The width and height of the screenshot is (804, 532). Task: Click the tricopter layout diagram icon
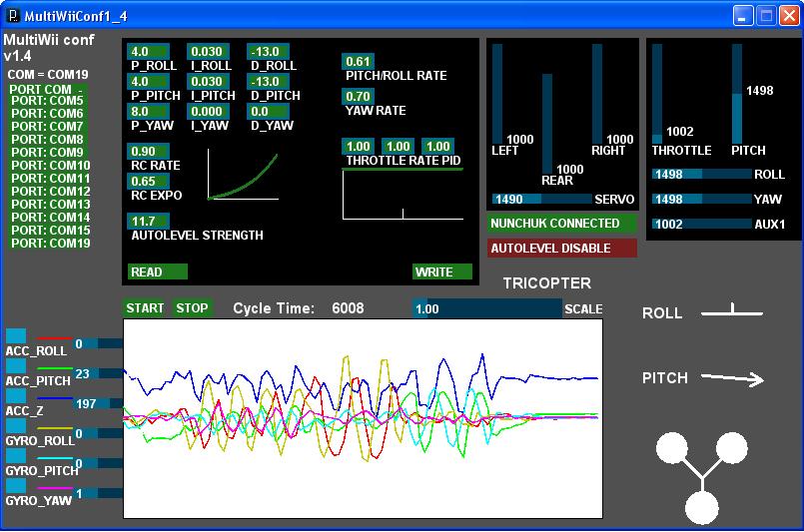pyautogui.click(x=702, y=478)
